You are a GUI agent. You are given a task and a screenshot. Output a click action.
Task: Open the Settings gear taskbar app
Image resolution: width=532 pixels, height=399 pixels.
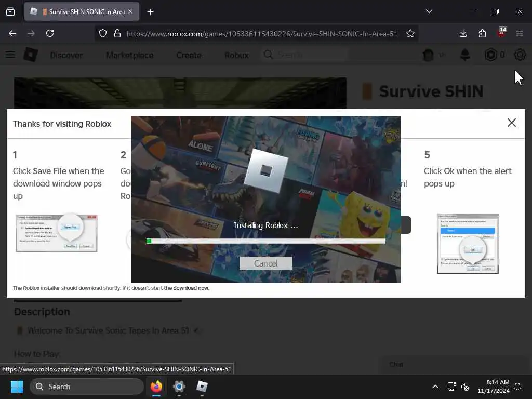pos(179,387)
